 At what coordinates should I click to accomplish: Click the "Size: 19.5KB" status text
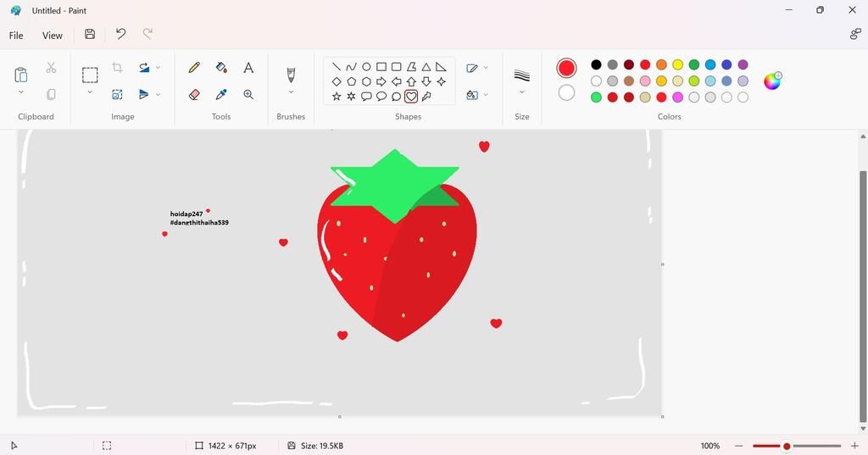coord(321,446)
